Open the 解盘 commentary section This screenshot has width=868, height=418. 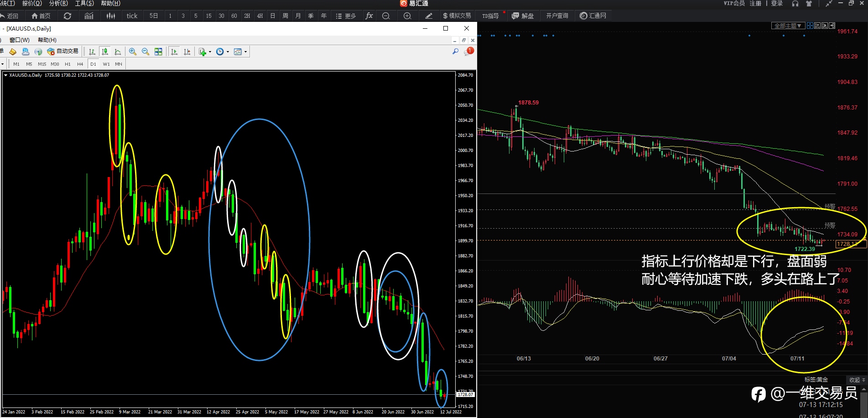click(523, 16)
